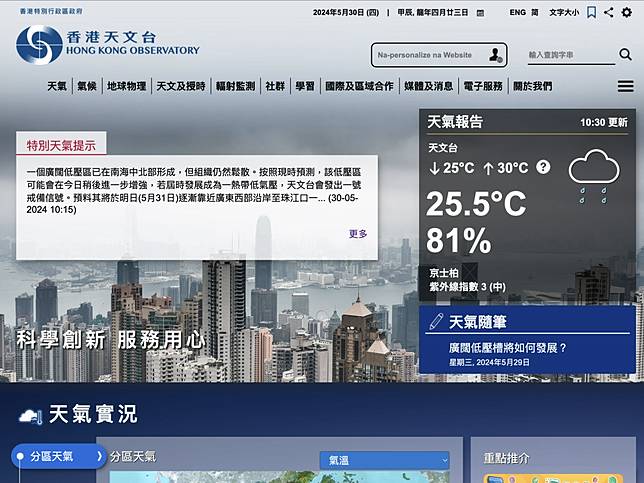Click 更多 link in special weather tips
Screen dimensions: 644x483
coord(358,234)
